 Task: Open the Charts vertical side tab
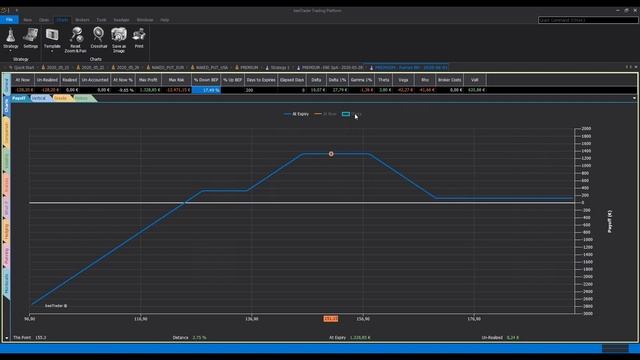click(x=6, y=105)
